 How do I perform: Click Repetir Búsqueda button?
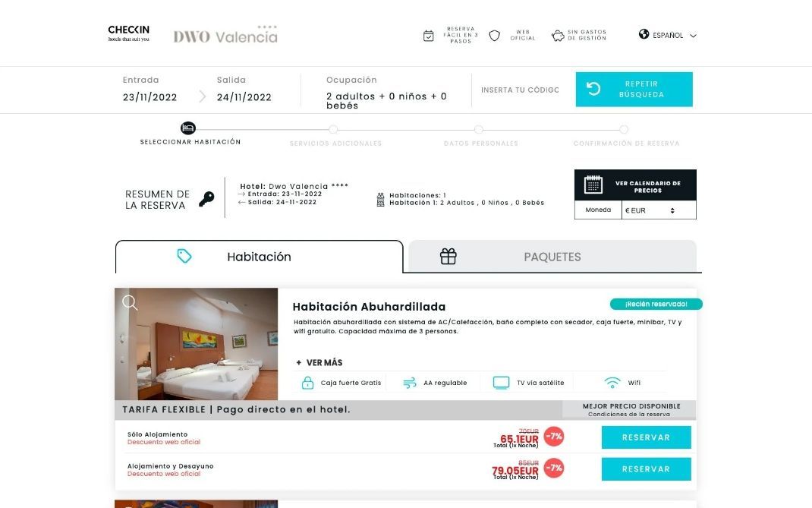[634, 89]
